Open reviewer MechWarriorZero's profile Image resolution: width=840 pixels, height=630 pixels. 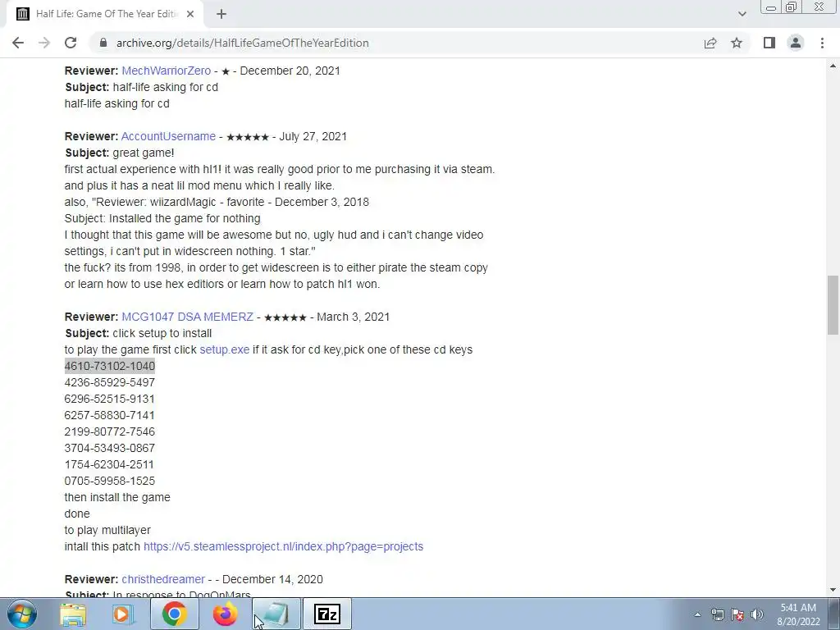[166, 71]
